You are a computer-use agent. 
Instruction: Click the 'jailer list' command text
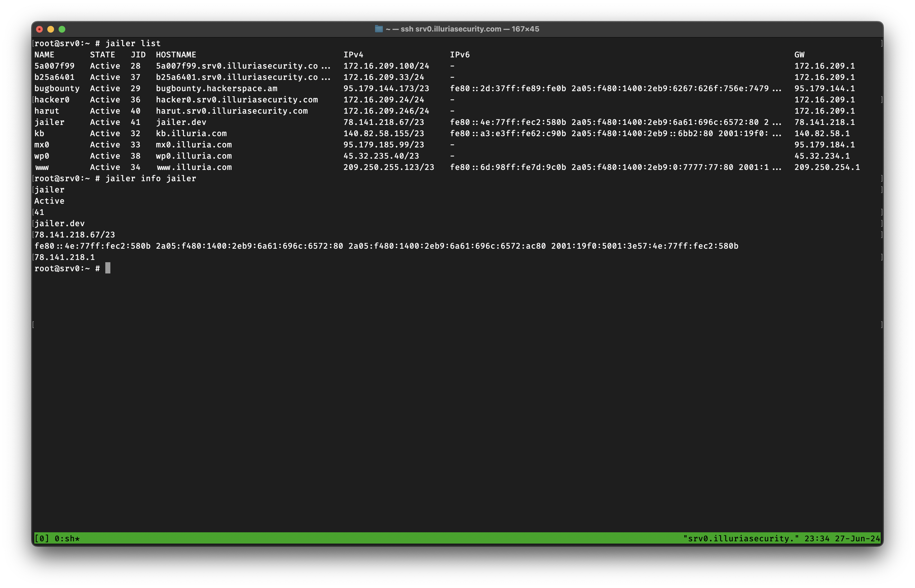(133, 44)
